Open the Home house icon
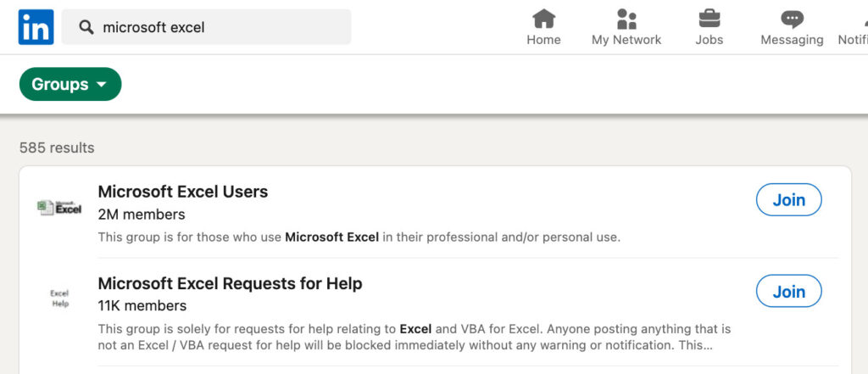This screenshot has height=374, width=868. pos(543,19)
